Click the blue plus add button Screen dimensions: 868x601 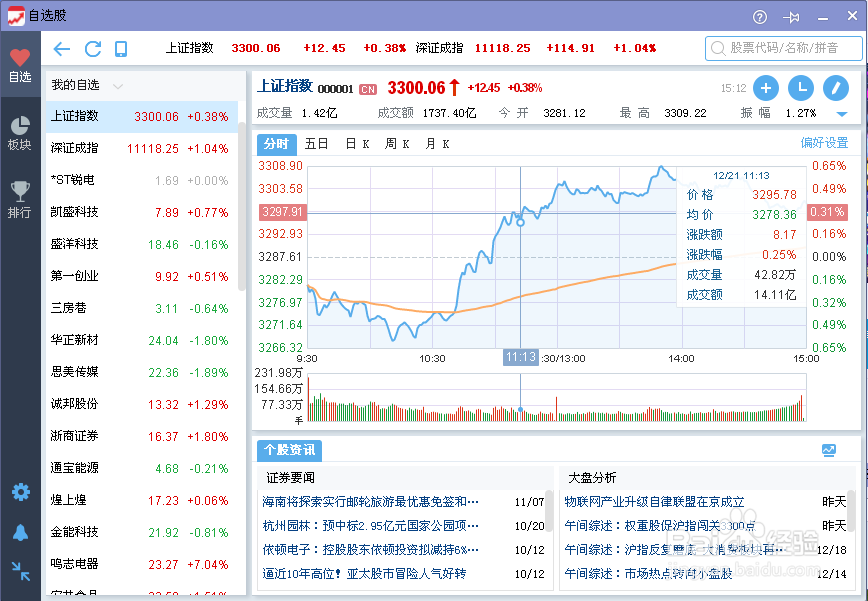pyautogui.click(x=766, y=88)
